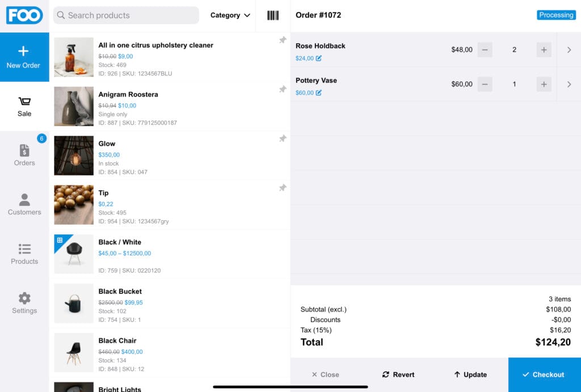This screenshot has height=392, width=581.
Task: Pin the citrus upholstery cleaner product
Action: point(283,40)
